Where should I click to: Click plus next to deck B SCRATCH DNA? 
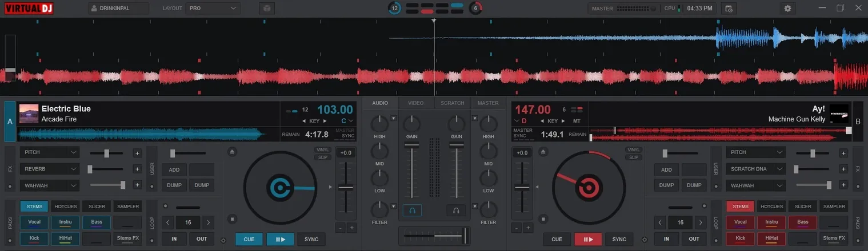coord(843,169)
